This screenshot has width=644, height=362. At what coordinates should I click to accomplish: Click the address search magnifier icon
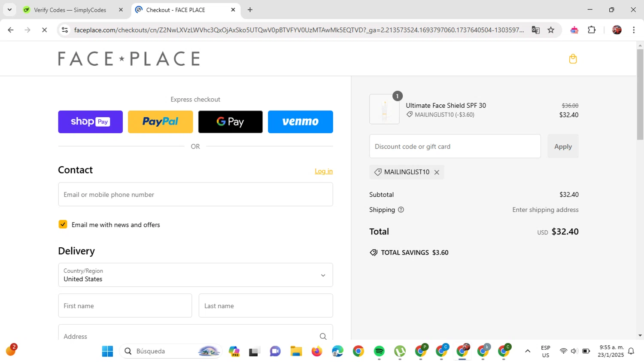pyautogui.click(x=323, y=337)
